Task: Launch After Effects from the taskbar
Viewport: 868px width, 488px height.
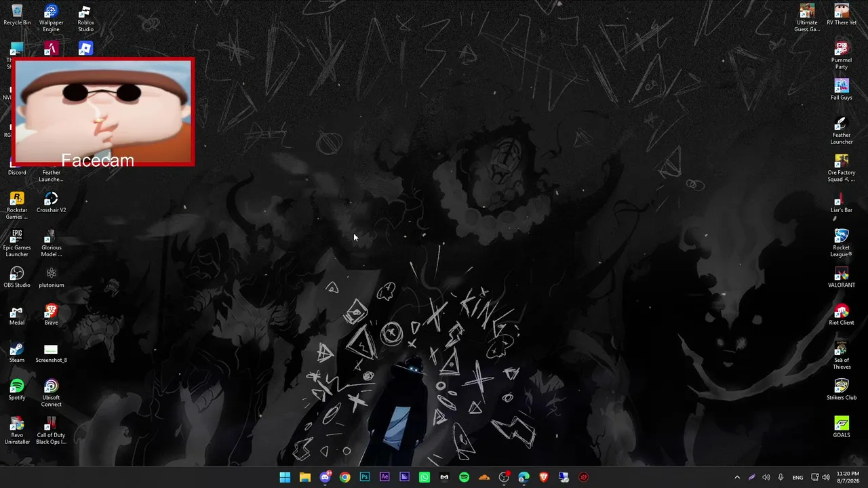Action: (x=384, y=477)
